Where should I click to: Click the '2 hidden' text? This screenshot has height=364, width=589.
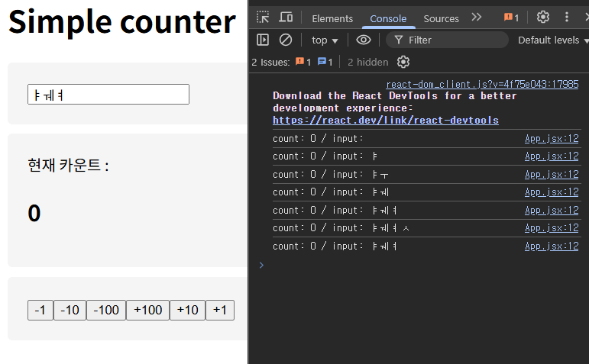pos(367,63)
